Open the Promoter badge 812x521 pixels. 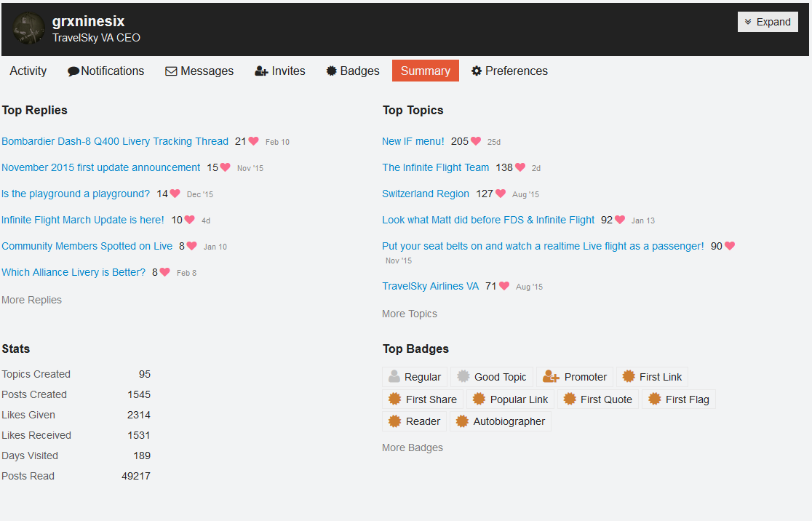[575, 377]
